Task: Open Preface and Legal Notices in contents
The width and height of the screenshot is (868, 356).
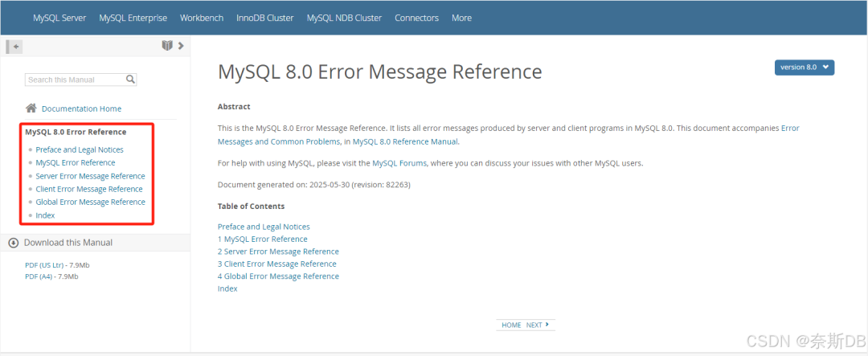Action: pyautogui.click(x=264, y=227)
